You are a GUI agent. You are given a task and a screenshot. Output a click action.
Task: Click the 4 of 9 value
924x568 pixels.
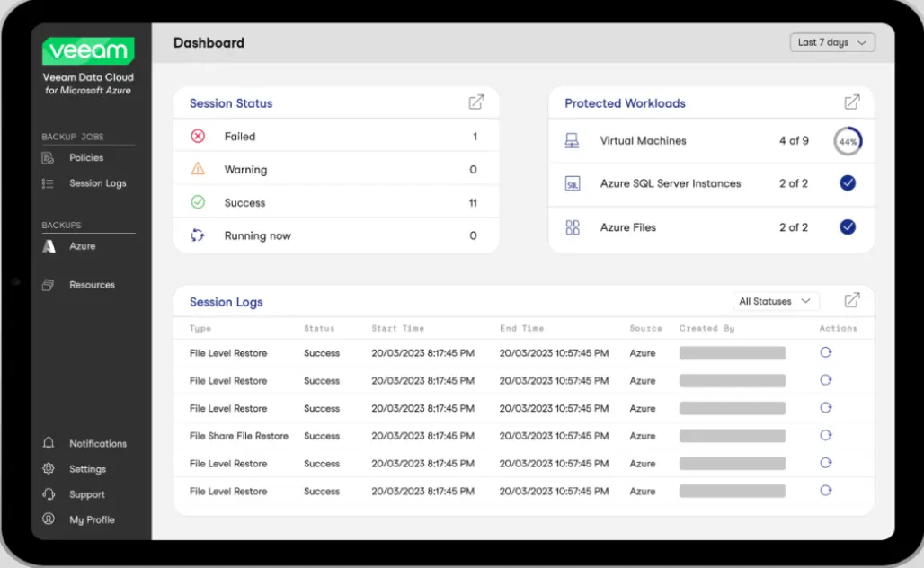(794, 141)
